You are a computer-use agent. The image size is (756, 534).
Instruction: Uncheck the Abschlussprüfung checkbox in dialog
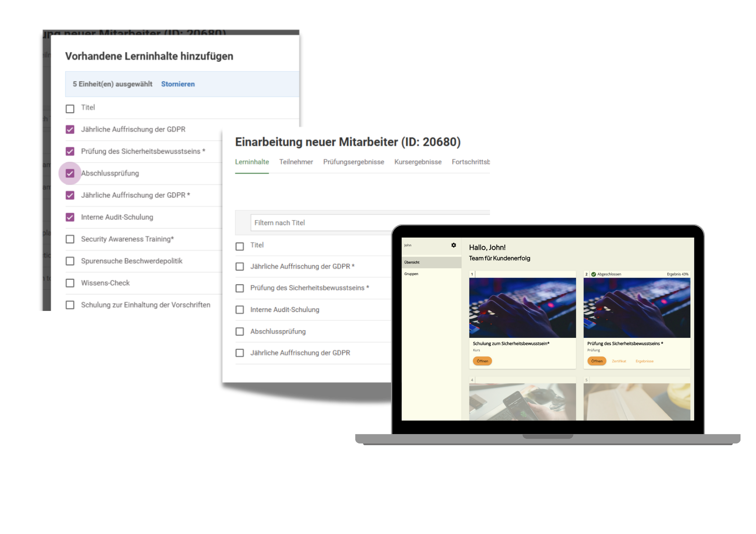[70, 173]
